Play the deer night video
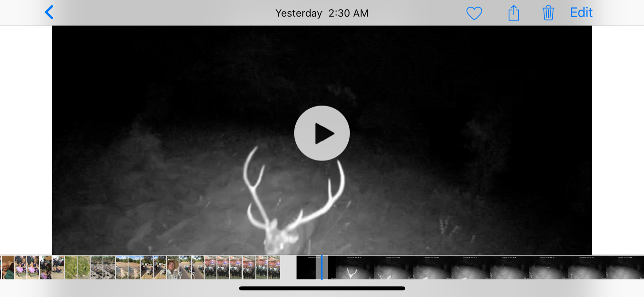 coord(322,133)
